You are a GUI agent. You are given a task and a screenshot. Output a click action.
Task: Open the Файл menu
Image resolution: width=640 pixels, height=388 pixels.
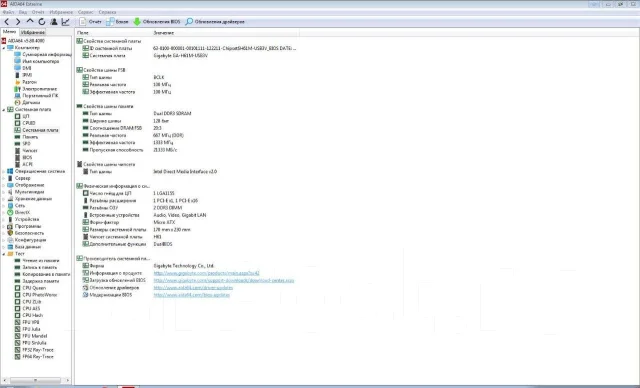[8, 12]
